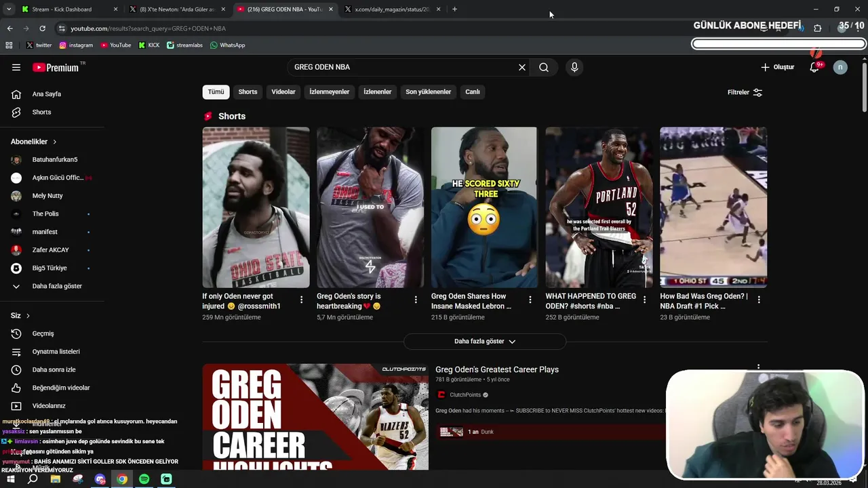Open options menu for 'How Bad Was Greg Oden' short

tap(759, 300)
